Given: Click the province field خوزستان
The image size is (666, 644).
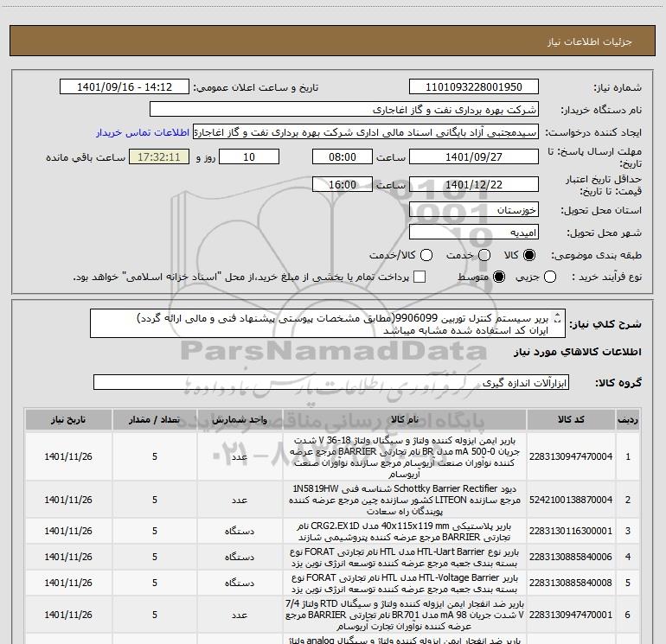Looking at the screenshot, I should pyautogui.click(x=474, y=210).
